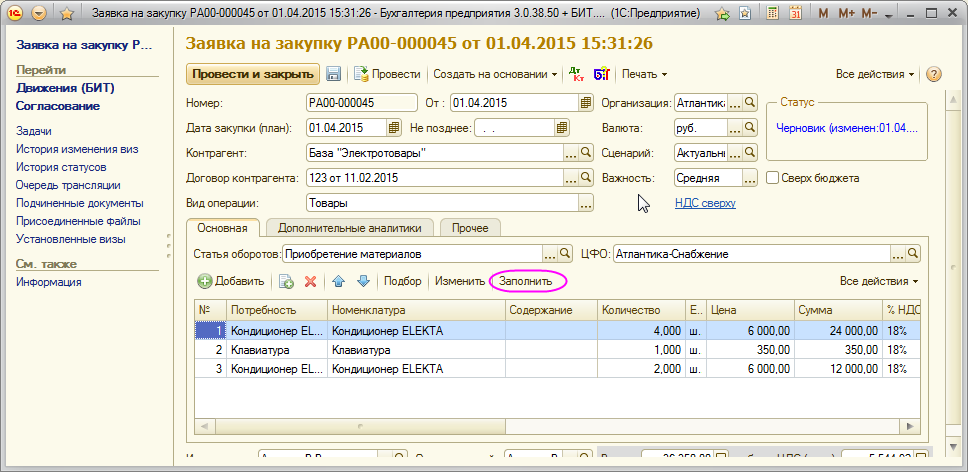Click magnifier next to Валюта field
Viewport: 968px width, 472px height.
(750, 128)
